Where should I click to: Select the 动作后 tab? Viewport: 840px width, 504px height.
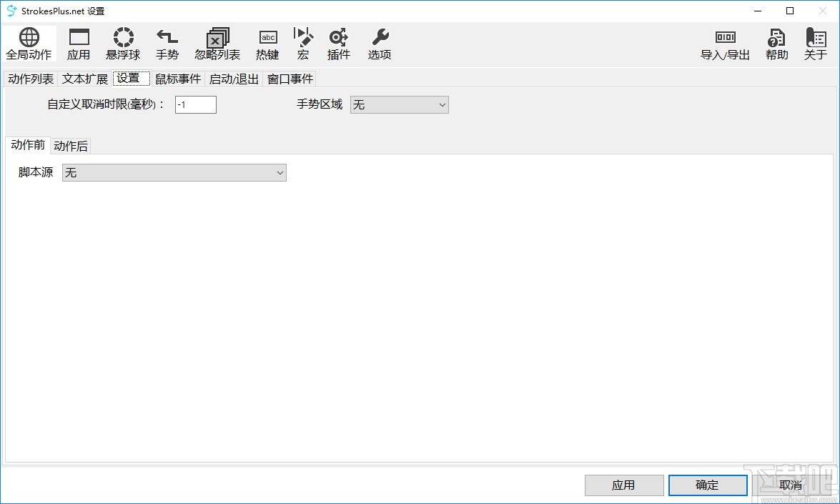70,146
